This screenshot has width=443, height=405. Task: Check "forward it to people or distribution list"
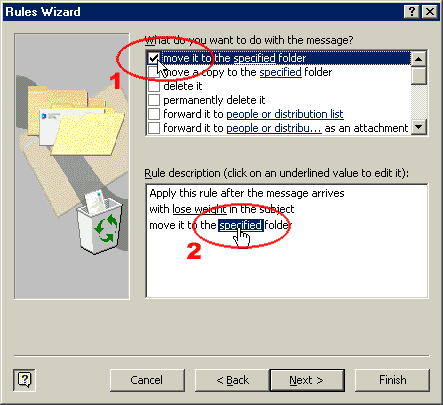click(x=154, y=114)
